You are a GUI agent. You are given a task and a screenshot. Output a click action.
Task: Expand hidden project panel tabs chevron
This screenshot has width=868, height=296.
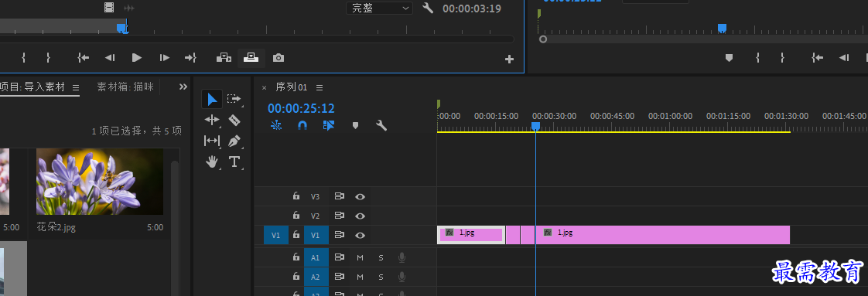pos(183,87)
